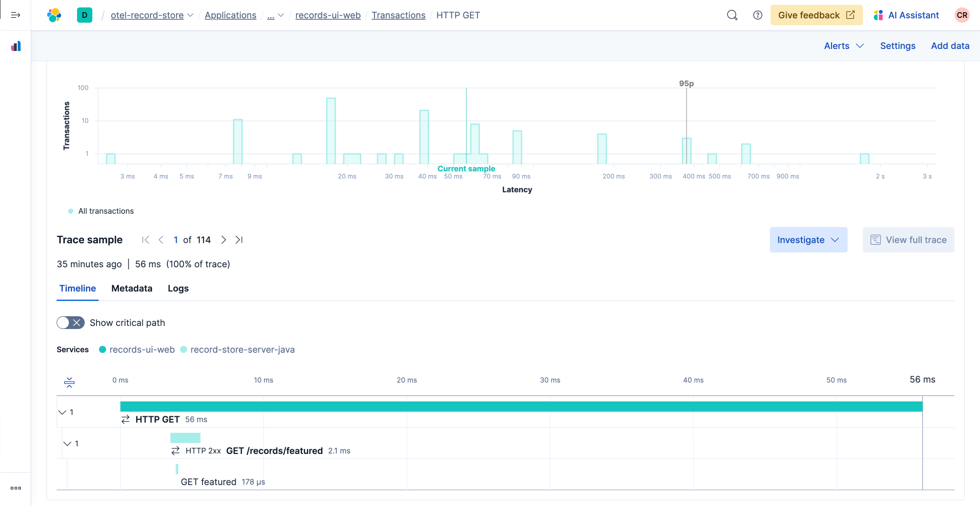
Task: Switch to the Metadata tab
Action: pyautogui.click(x=132, y=288)
